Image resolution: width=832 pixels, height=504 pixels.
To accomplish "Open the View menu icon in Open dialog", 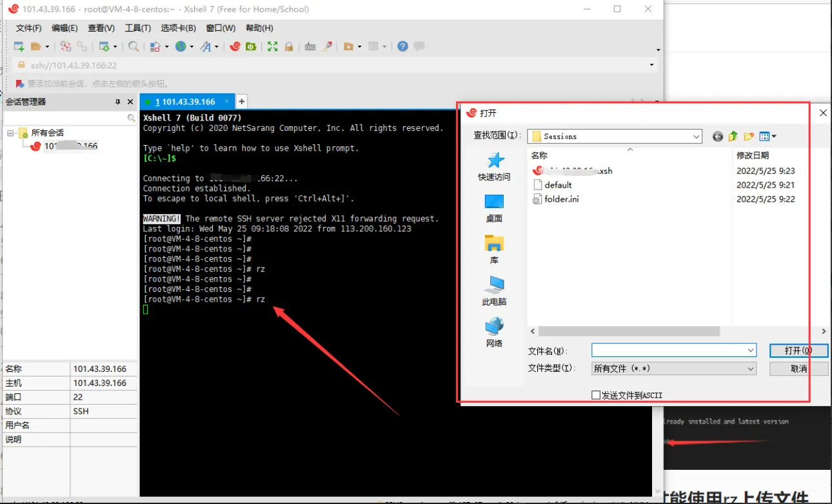I will click(768, 136).
